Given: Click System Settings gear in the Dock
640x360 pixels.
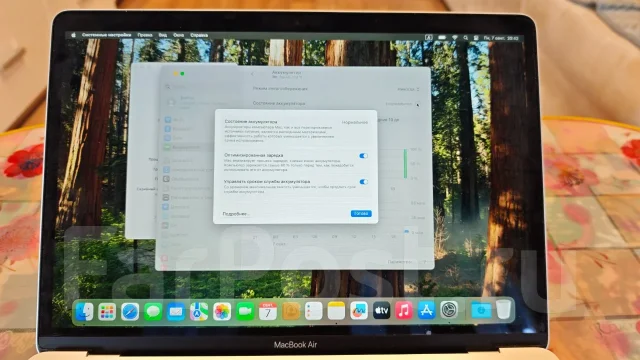Looking at the screenshot, I should [449, 310].
